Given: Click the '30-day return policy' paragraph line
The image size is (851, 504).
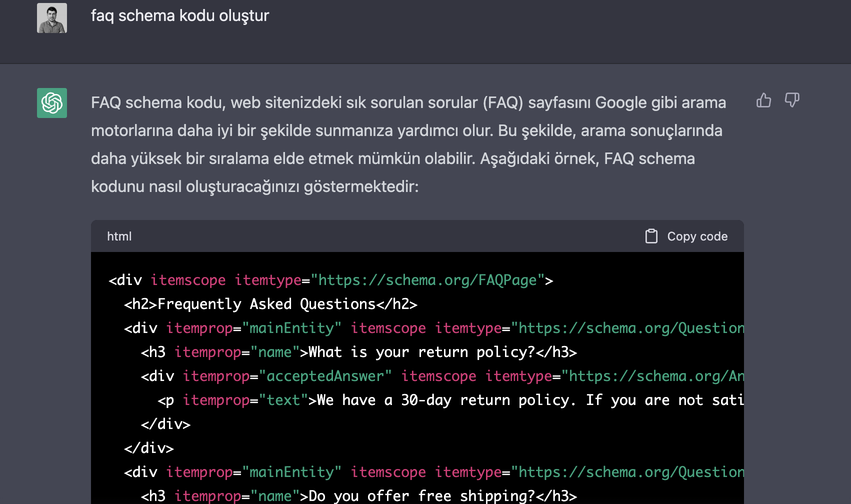Looking at the screenshot, I should click(450, 400).
